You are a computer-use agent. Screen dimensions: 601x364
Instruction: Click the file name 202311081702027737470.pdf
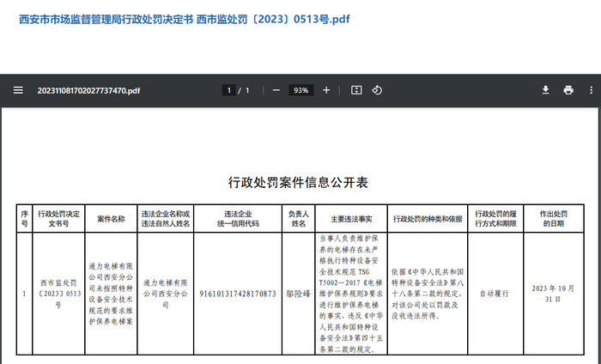point(88,91)
